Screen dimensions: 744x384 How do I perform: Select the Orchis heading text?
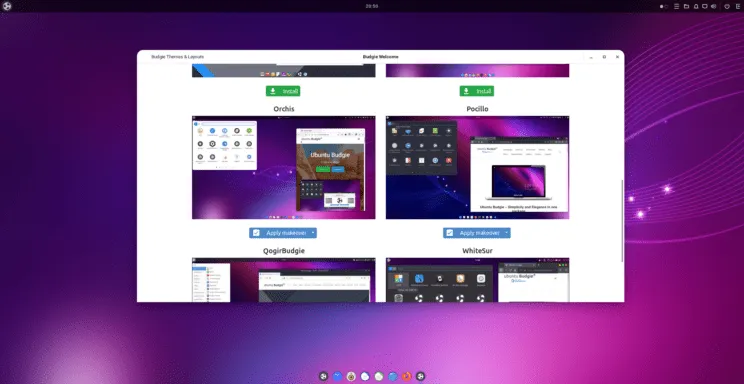(284, 109)
